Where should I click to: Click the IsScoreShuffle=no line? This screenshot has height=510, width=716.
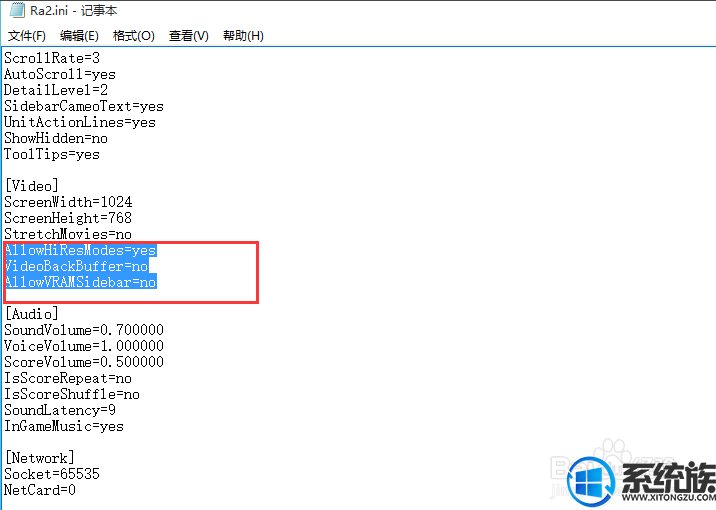pos(72,394)
